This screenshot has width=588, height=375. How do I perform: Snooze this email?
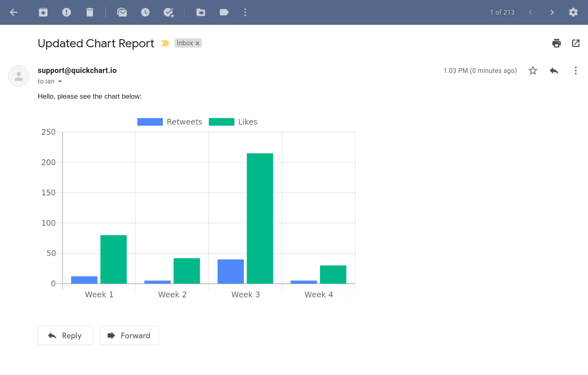click(145, 12)
